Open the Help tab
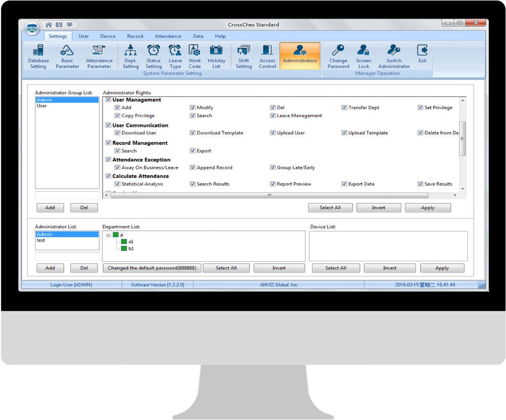The width and height of the screenshot is (506, 420). [x=220, y=36]
